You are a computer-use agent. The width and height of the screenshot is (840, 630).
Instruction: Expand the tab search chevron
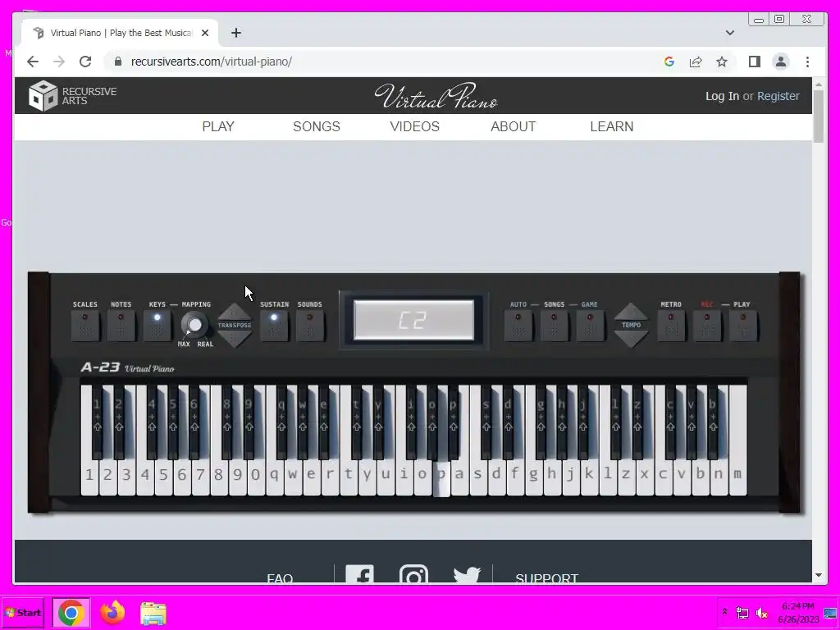[729, 33]
